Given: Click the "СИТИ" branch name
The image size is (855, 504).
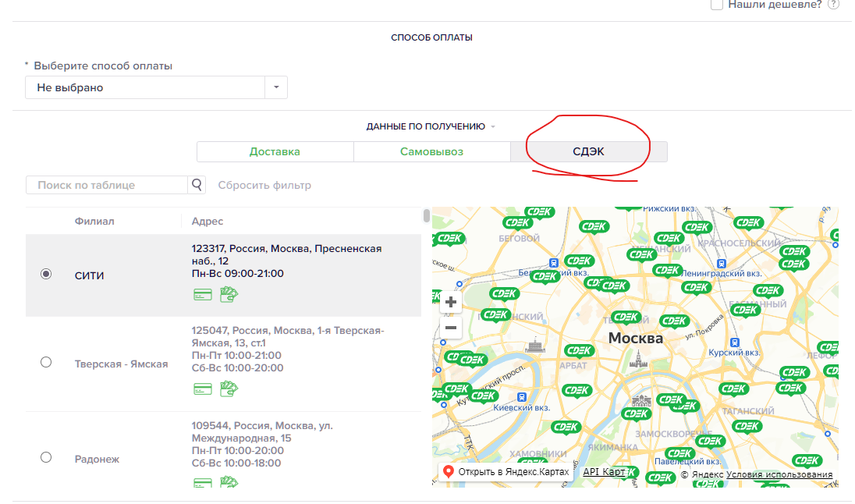Looking at the screenshot, I should [89, 275].
